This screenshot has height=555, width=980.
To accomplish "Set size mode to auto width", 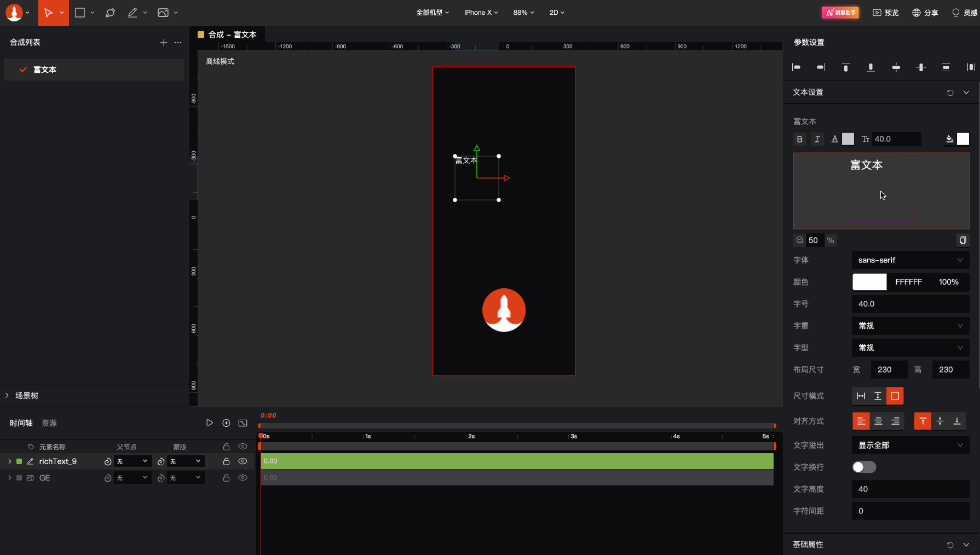I will pyautogui.click(x=861, y=396).
